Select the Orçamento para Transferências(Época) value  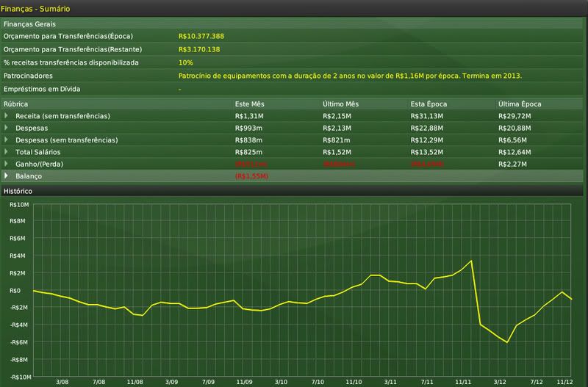[x=201, y=35]
